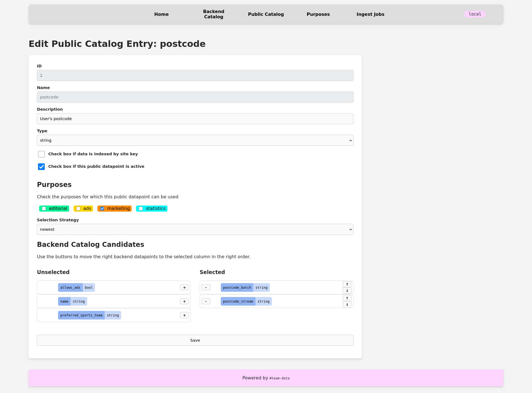Open the Ingest Jobs nav item
This screenshot has width=532, height=393.
(x=370, y=14)
